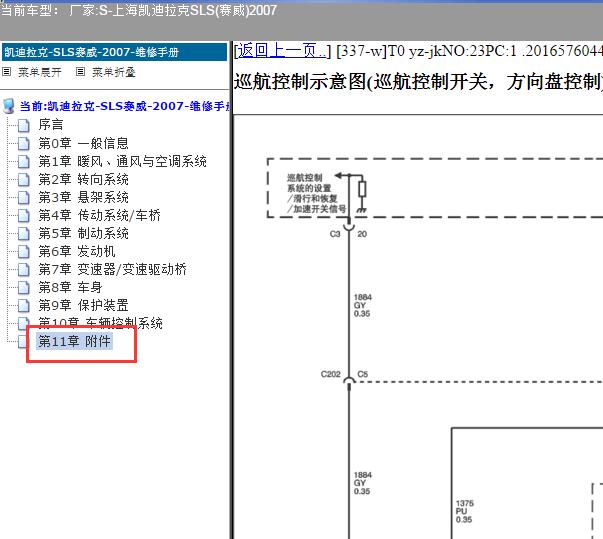Click the page icon beside 第6章 发动机

pos(24,252)
